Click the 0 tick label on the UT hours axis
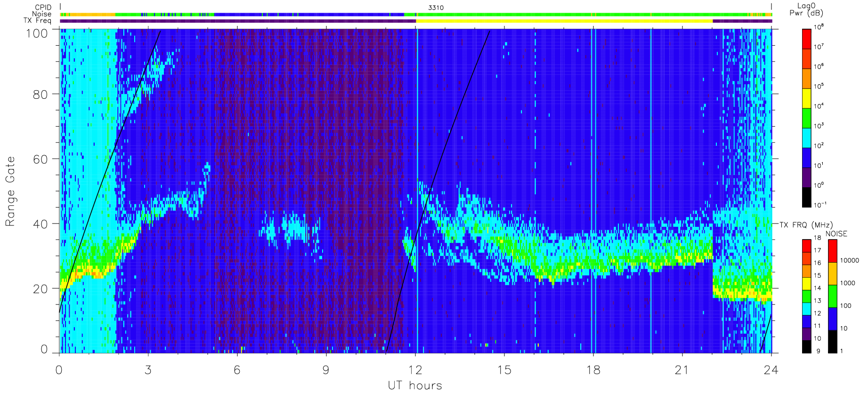 59,370
